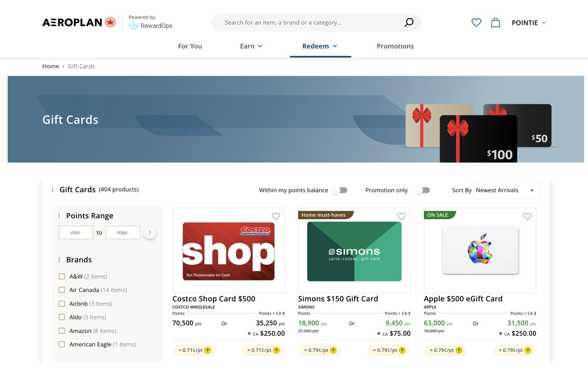Open the Simons gift card image
This screenshot has width=588, height=368.
[354, 251]
